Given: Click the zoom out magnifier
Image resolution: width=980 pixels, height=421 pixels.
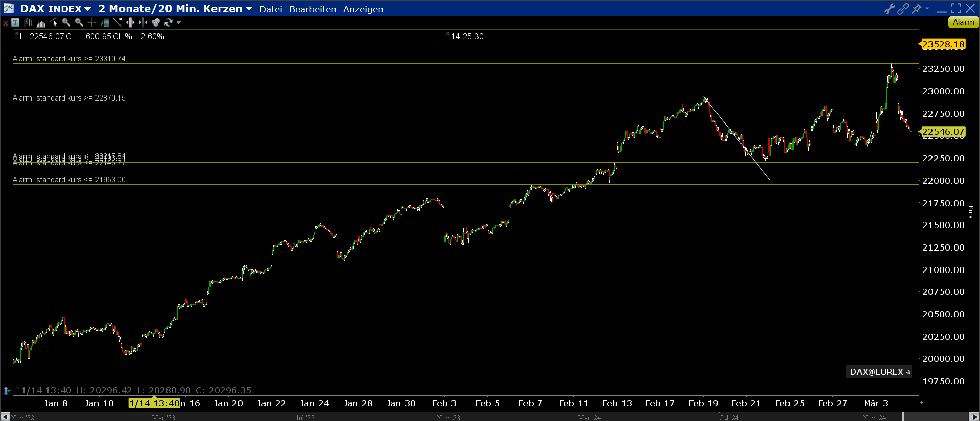Looking at the screenshot, I should [79, 22].
